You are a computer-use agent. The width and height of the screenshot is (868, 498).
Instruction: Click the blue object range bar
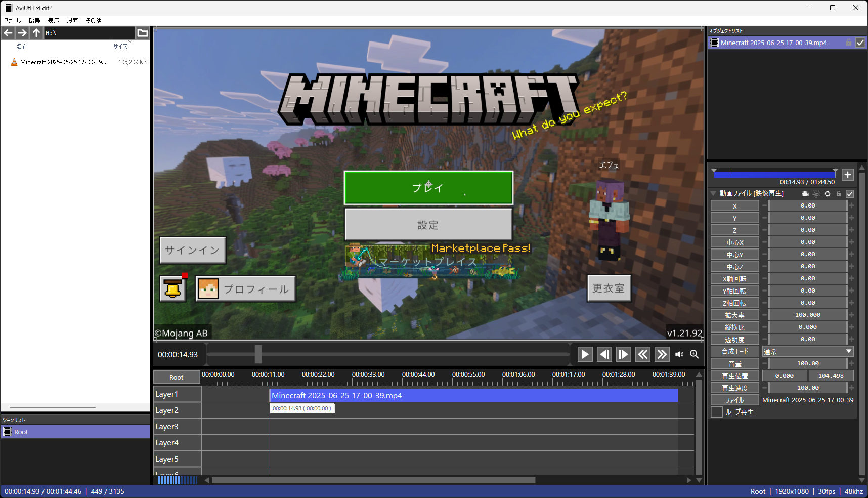pos(775,174)
